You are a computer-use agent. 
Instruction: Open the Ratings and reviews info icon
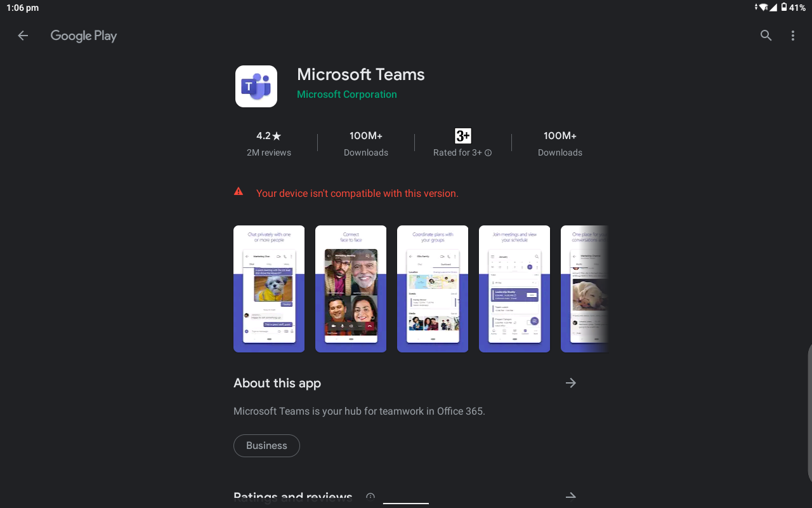[370, 497]
